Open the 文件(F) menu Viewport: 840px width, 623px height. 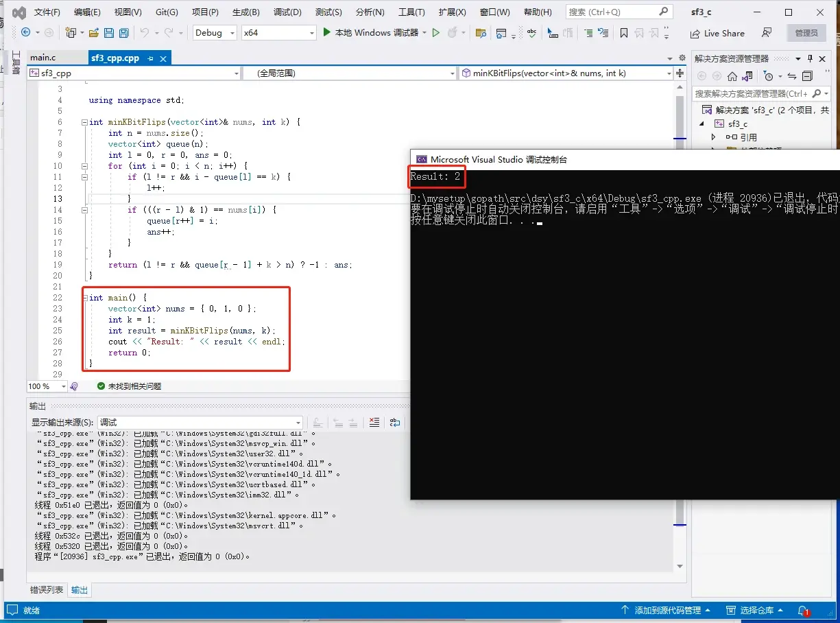coord(47,12)
